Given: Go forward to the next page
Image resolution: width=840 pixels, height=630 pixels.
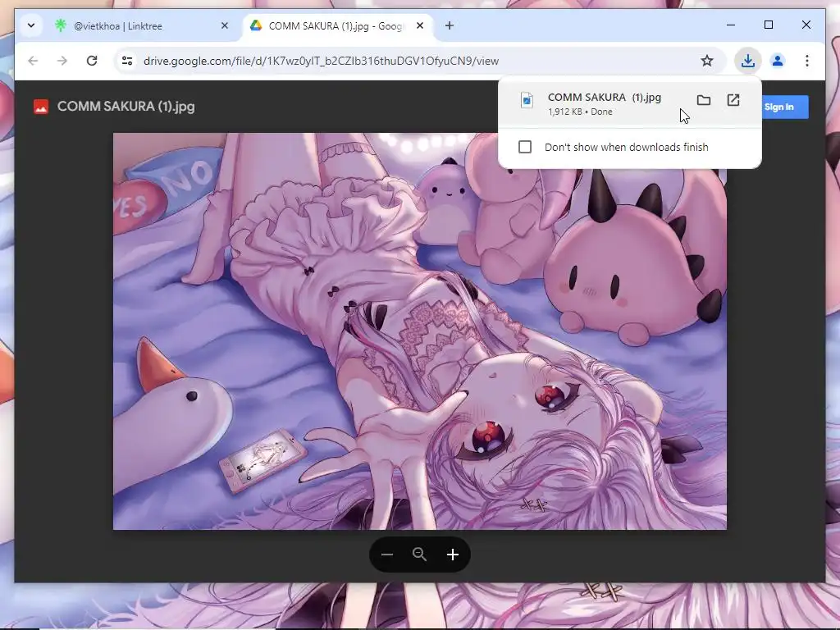Looking at the screenshot, I should (x=62, y=61).
